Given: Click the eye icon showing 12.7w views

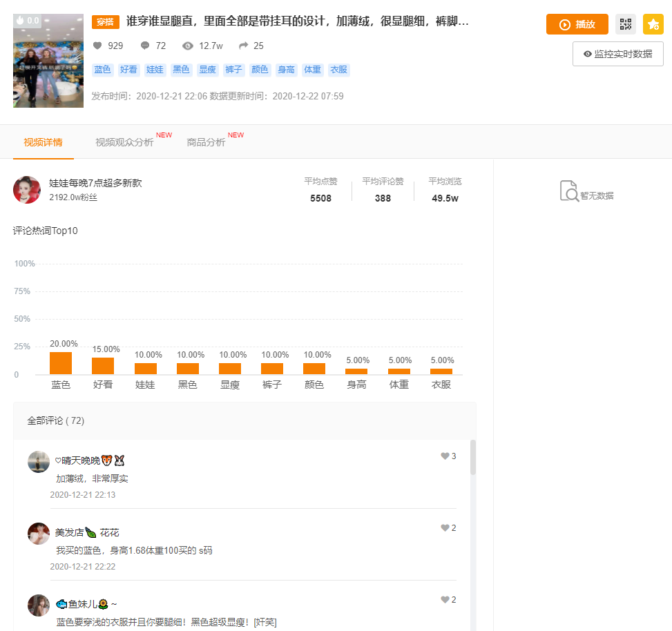Looking at the screenshot, I should (187, 45).
